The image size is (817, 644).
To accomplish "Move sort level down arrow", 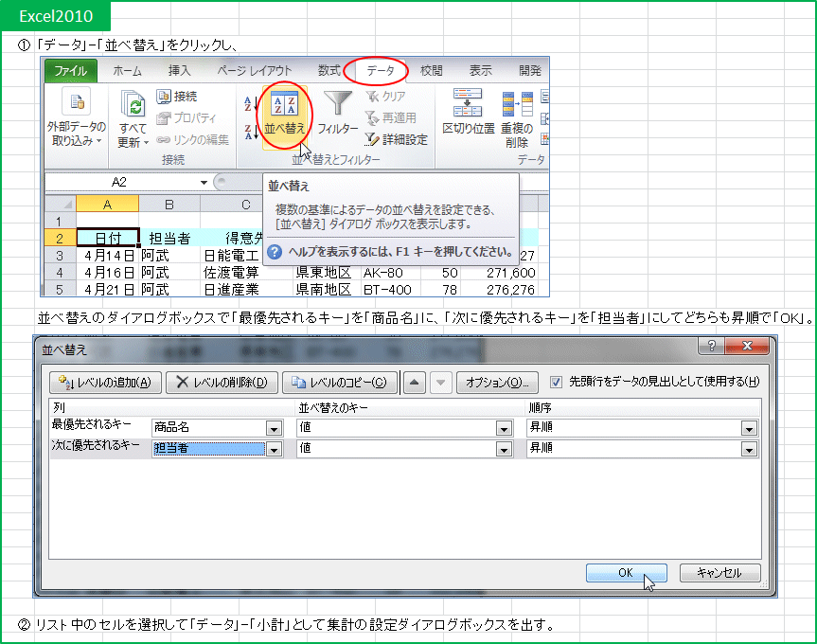I will click(x=441, y=383).
